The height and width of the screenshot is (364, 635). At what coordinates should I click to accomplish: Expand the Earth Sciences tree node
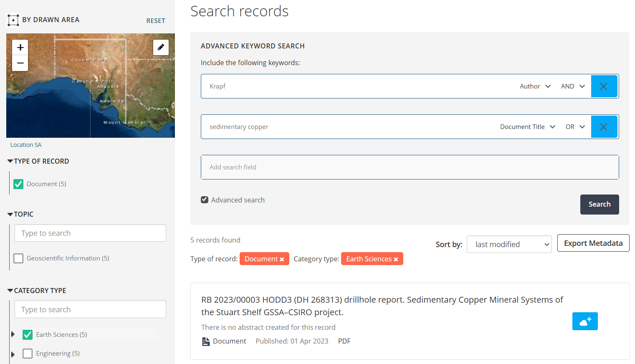(13, 334)
